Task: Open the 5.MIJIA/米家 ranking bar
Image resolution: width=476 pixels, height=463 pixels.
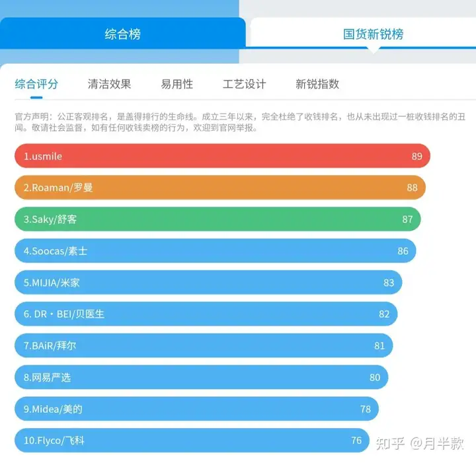Action: coord(208,282)
